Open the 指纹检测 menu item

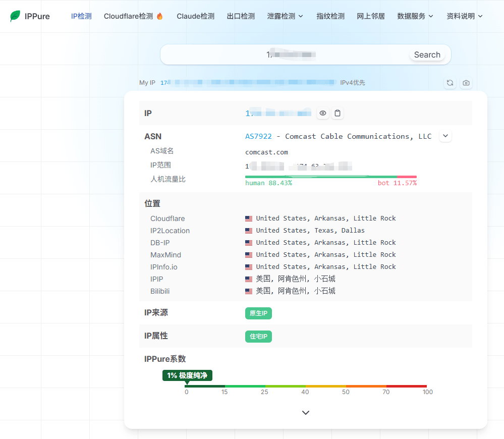(330, 16)
